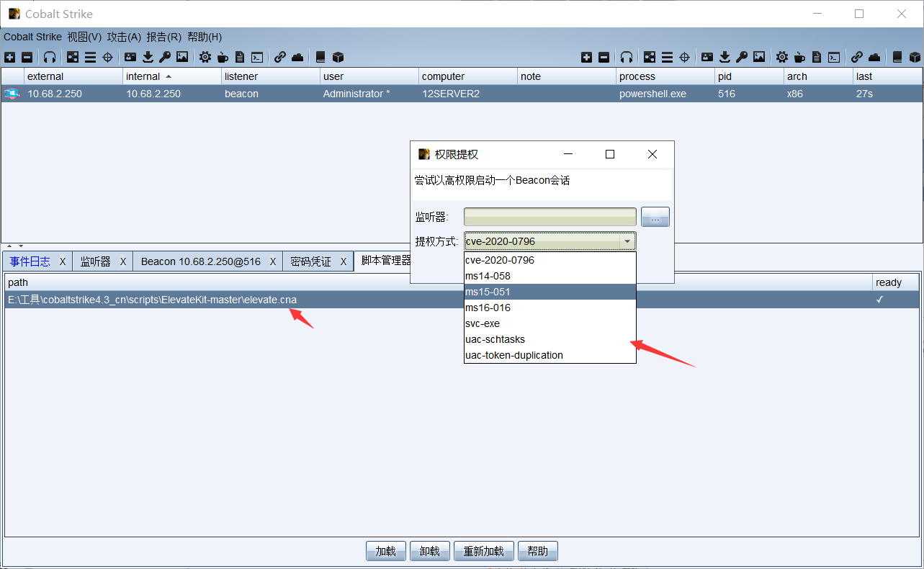Click the 帮助 button below script list
The image size is (924, 569).
coord(538,551)
